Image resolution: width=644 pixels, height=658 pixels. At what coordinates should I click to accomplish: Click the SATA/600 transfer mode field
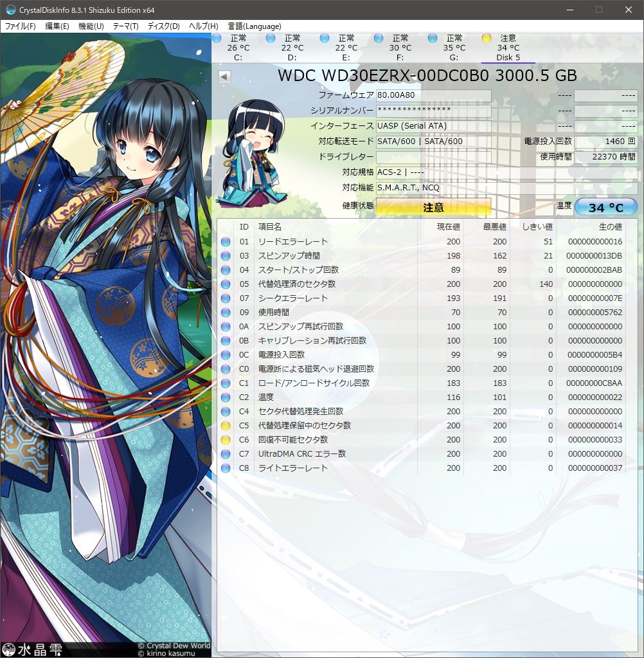(434, 142)
